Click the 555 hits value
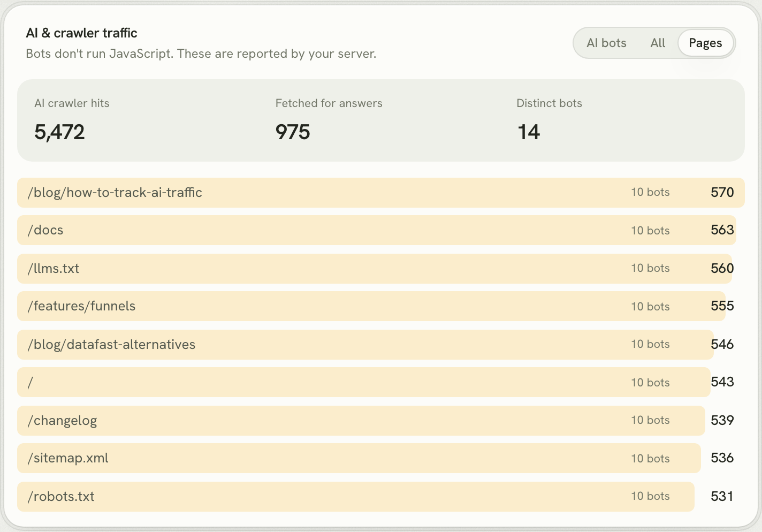This screenshot has height=532, width=762. (x=722, y=306)
